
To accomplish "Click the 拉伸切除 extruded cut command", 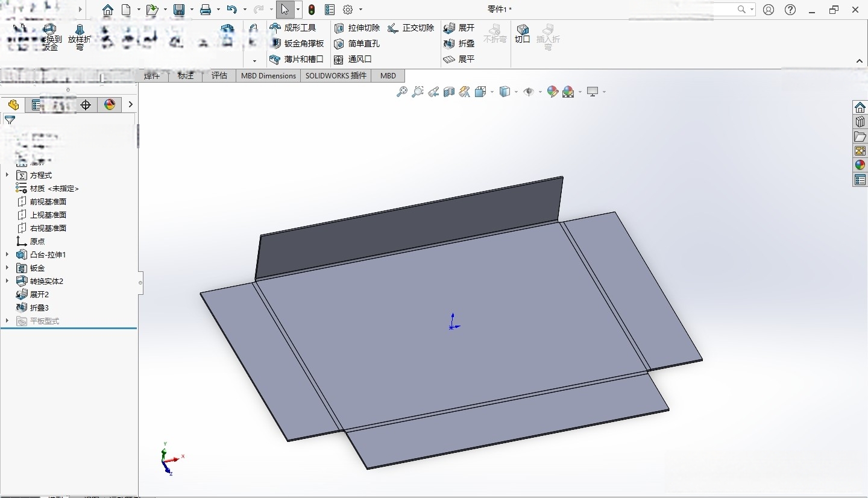I will tap(357, 28).
